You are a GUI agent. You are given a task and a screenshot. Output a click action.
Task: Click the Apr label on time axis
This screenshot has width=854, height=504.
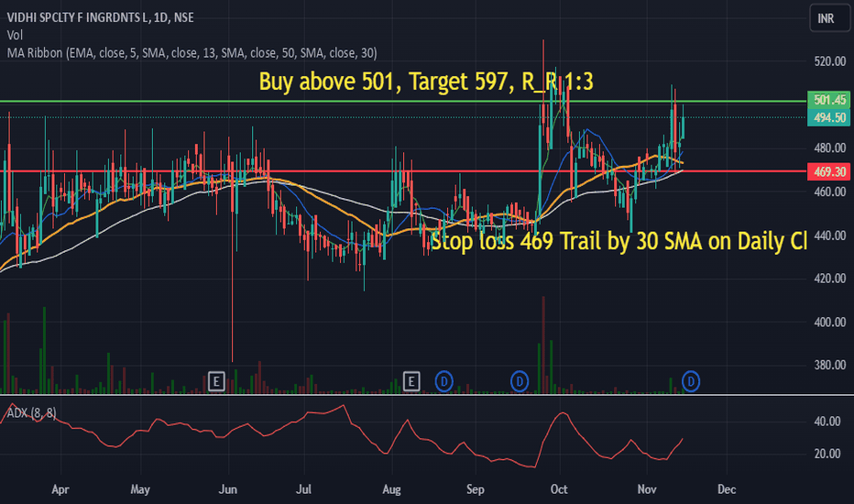(60, 489)
